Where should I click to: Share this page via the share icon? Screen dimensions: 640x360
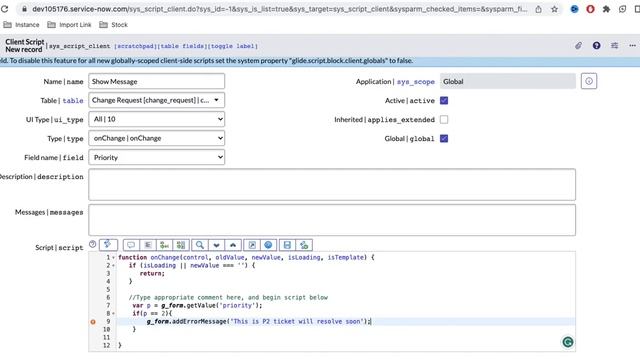point(538,9)
